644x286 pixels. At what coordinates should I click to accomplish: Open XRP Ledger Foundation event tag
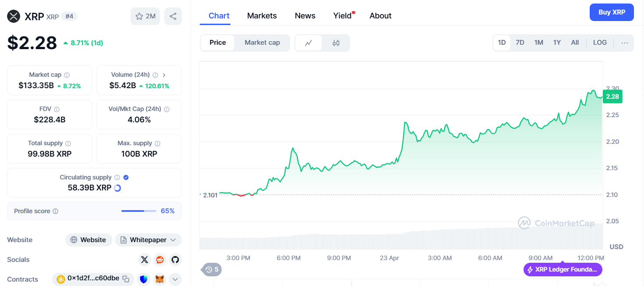[563, 270]
